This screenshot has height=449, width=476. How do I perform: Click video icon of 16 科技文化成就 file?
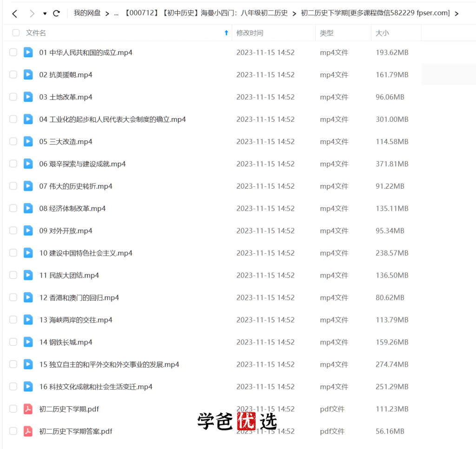coord(28,386)
